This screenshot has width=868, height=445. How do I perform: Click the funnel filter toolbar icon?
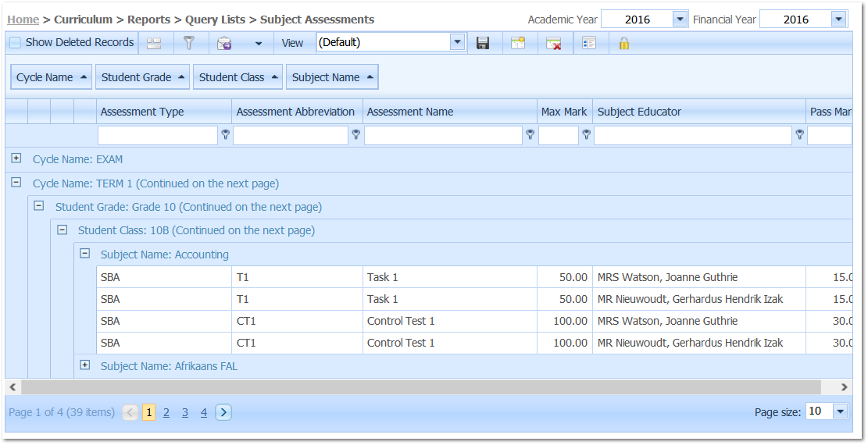point(189,43)
